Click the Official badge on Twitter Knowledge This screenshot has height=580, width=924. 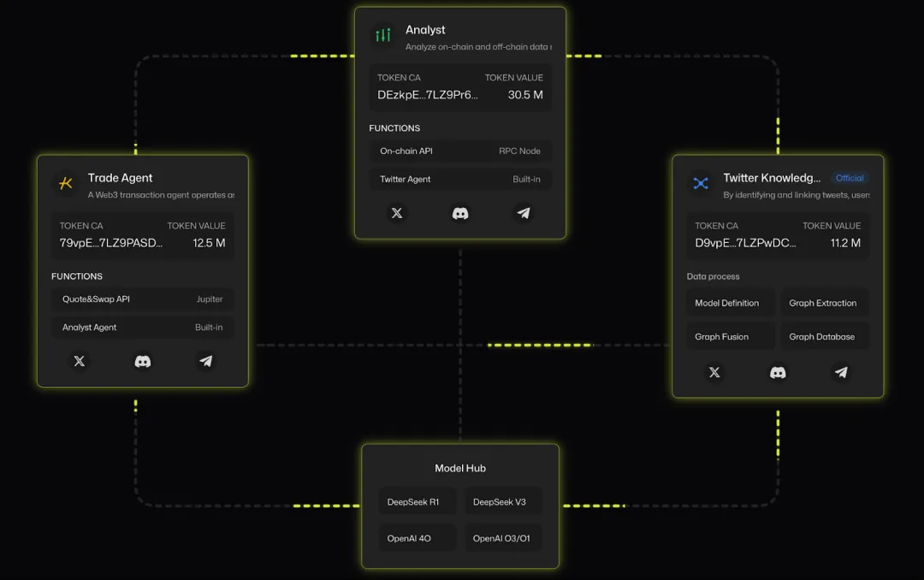[850, 178]
